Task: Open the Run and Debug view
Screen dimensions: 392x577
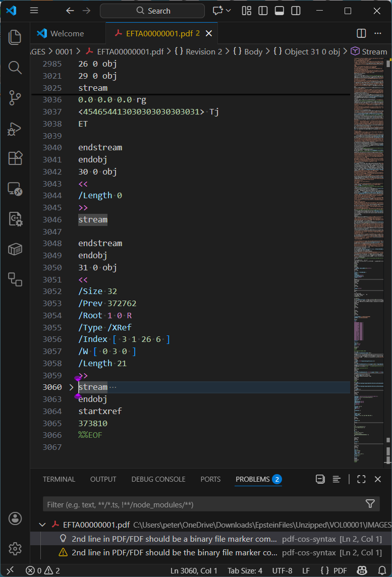Action: click(x=15, y=129)
